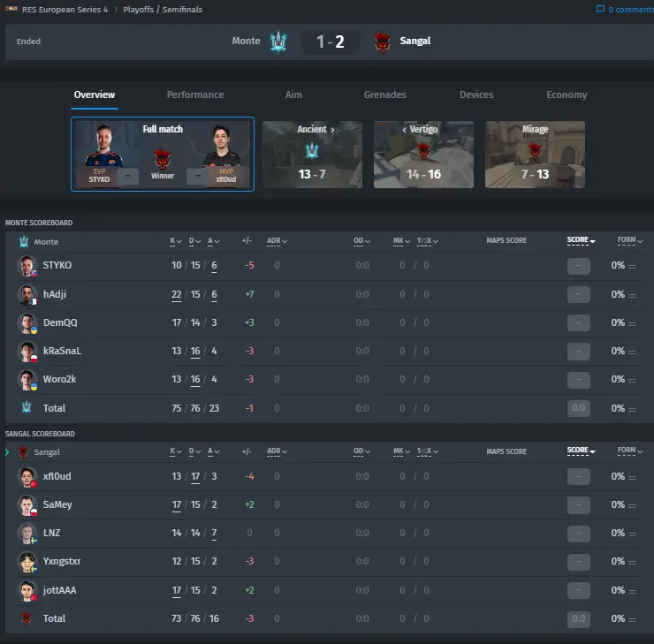This screenshot has width=654, height=644.
Task: Open SaMey's player avatar
Action: tap(27, 504)
